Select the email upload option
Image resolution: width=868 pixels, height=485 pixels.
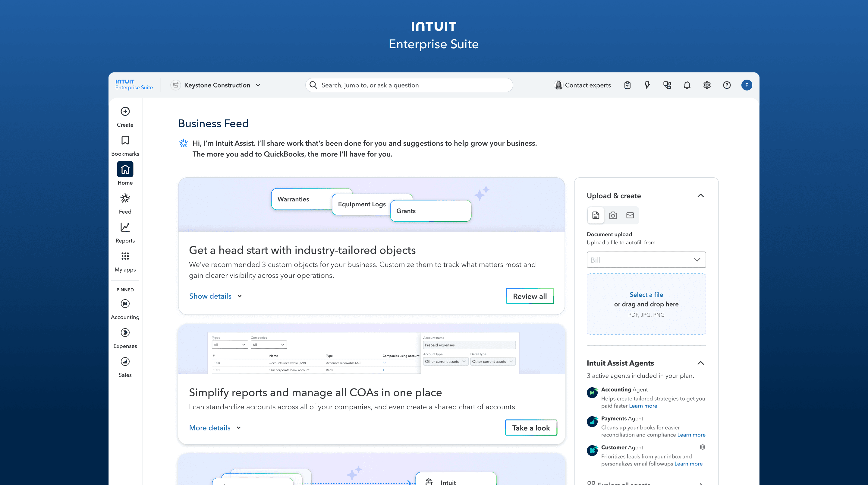point(630,216)
